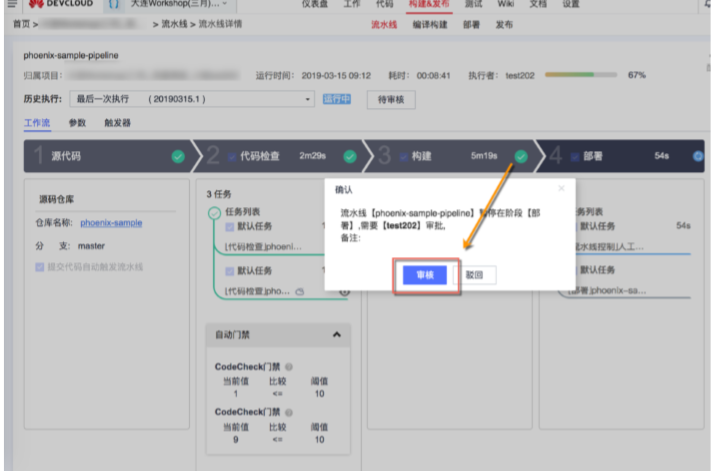The image size is (715, 471).
Task: Click the branch value master
Action: (91, 246)
